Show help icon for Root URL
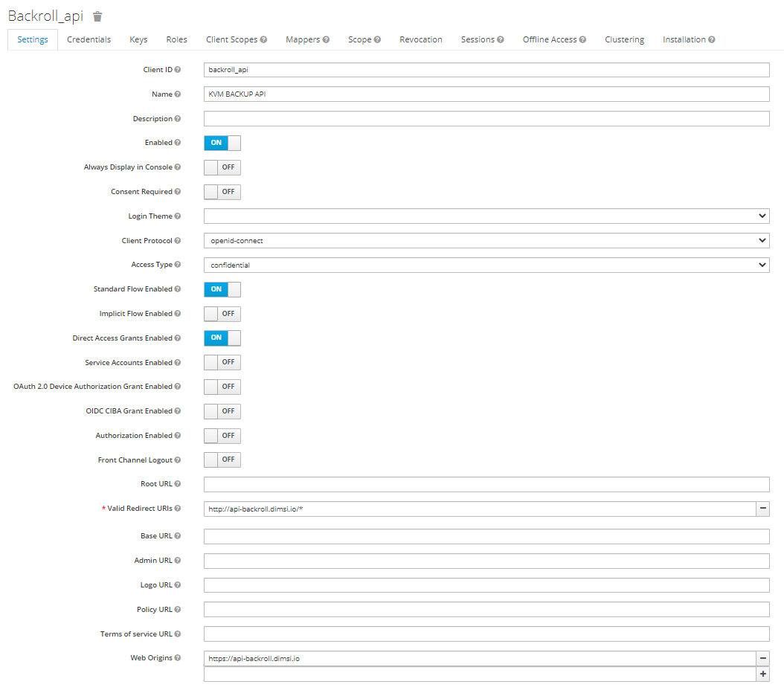The width and height of the screenshot is (784, 696). point(178,484)
